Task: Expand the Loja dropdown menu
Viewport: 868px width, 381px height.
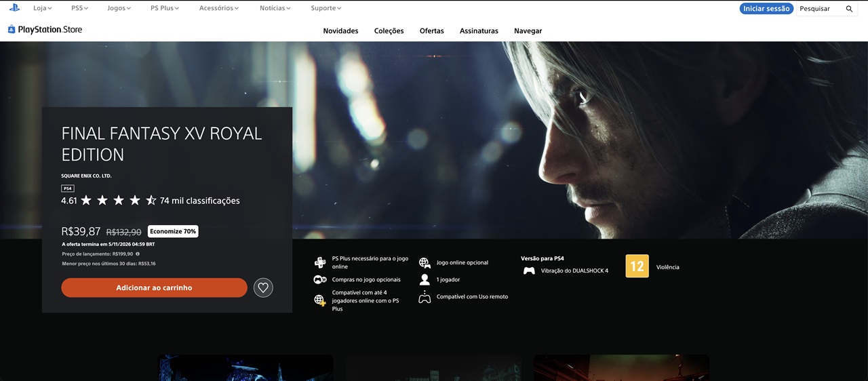Action: (x=43, y=8)
